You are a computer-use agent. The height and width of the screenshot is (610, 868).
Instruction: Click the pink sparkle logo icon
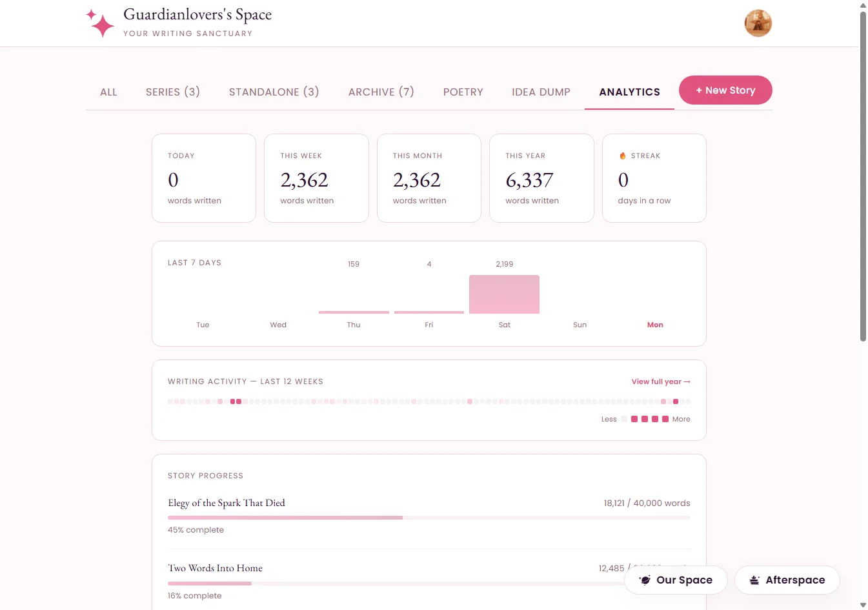click(100, 23)
